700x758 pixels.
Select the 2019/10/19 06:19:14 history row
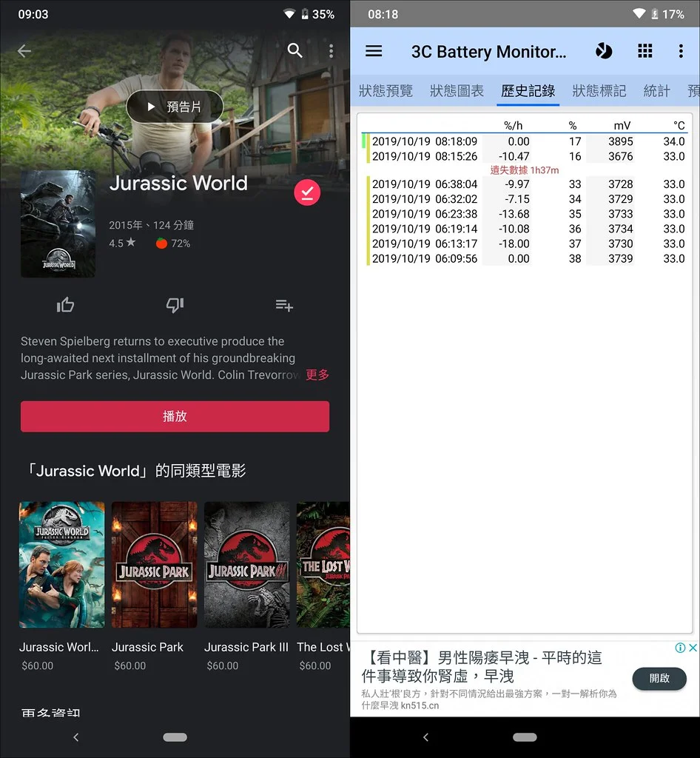coord(524,229)
